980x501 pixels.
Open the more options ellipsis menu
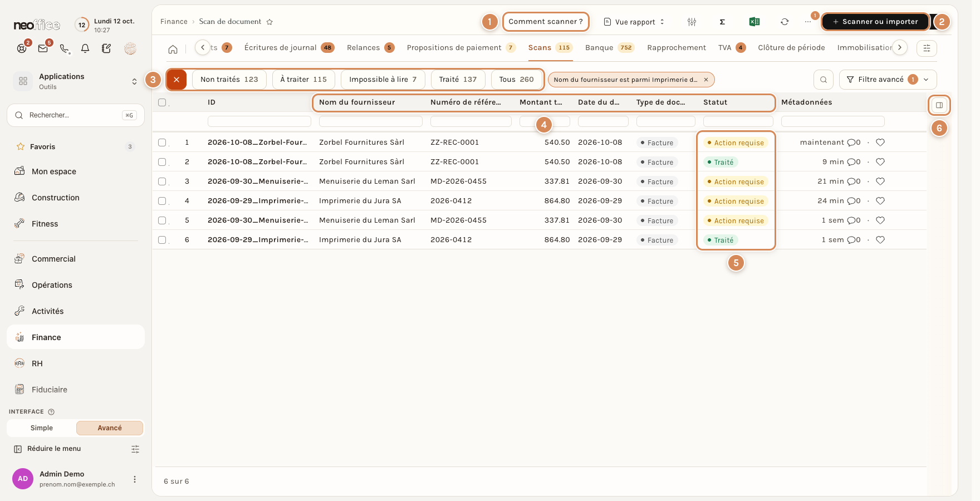click(808, 22)
